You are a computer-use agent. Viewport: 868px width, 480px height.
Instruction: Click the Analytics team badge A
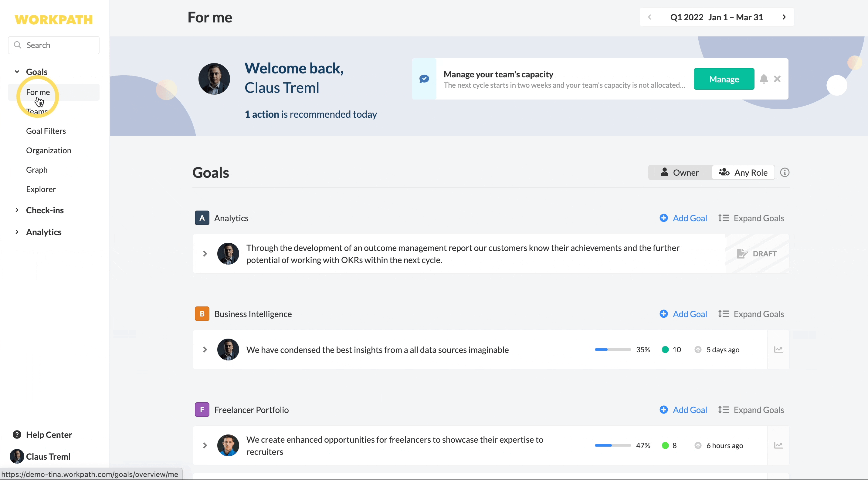[202, 218]
